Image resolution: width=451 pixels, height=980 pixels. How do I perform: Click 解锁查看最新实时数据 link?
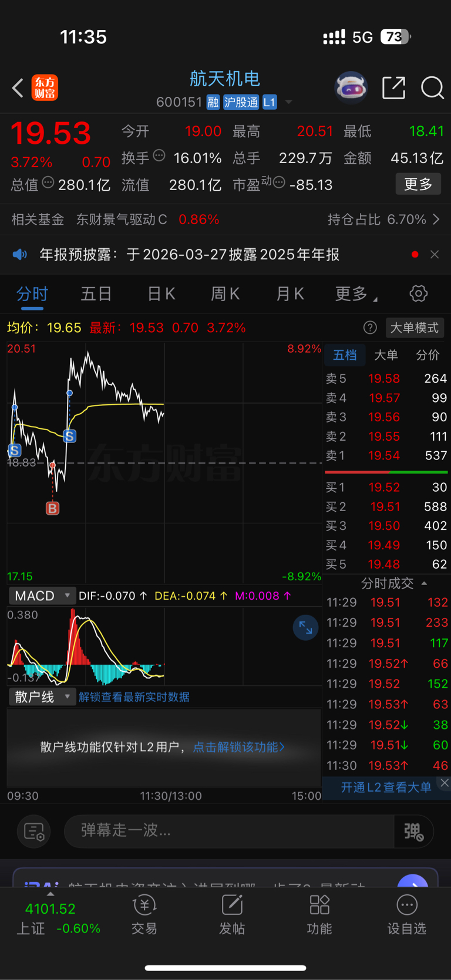[134, 697]
